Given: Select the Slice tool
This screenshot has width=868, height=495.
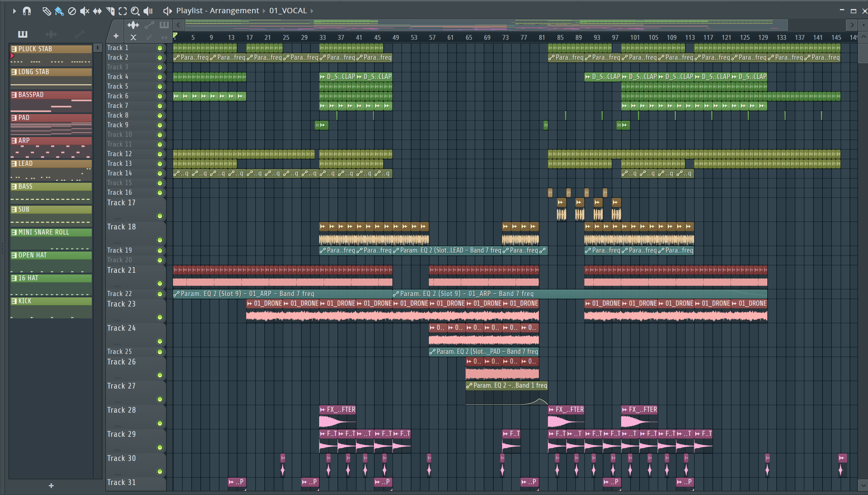Looking at the screenshot, I should pos(110,11).
